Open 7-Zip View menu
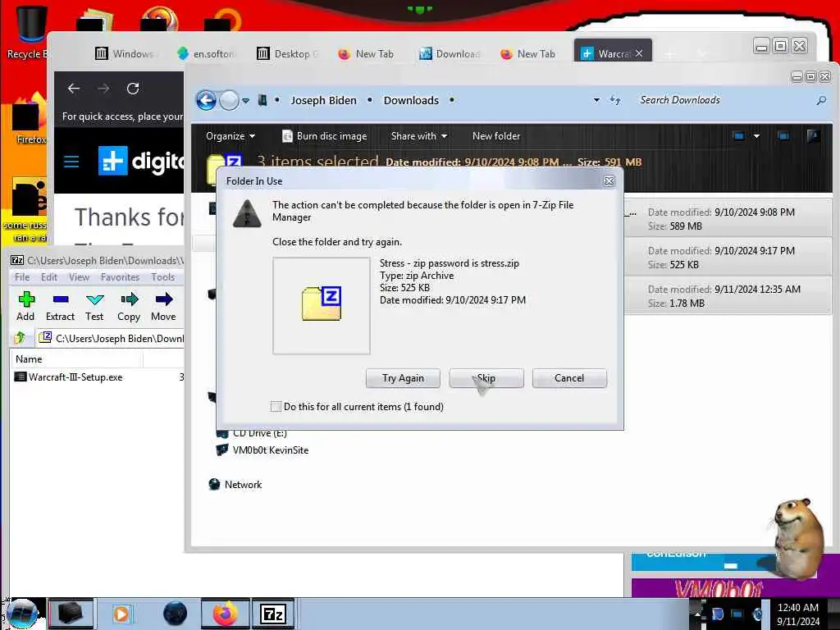The height and width of the screenshot is (630, 840). [79, 277]
